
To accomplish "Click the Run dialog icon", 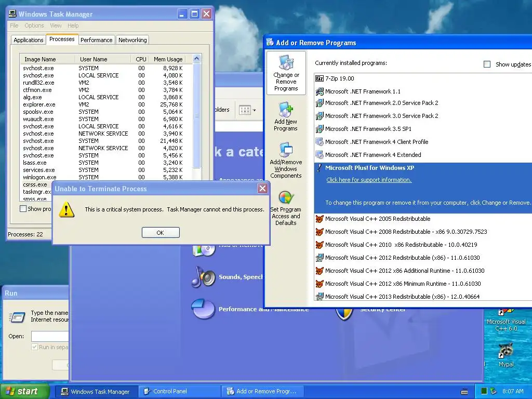I will 17,317.
